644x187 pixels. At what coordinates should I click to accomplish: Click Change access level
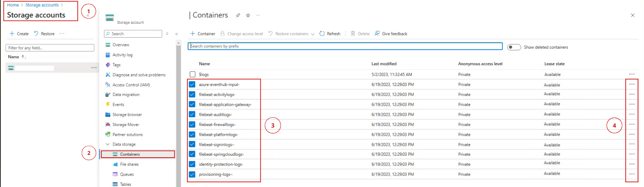tap(241, 34)
